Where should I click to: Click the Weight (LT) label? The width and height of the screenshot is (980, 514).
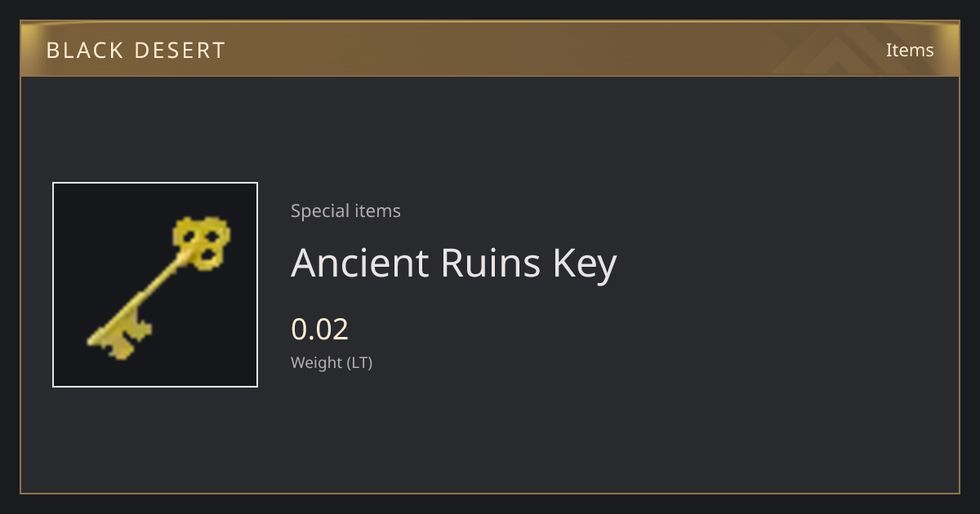[332, 362]
